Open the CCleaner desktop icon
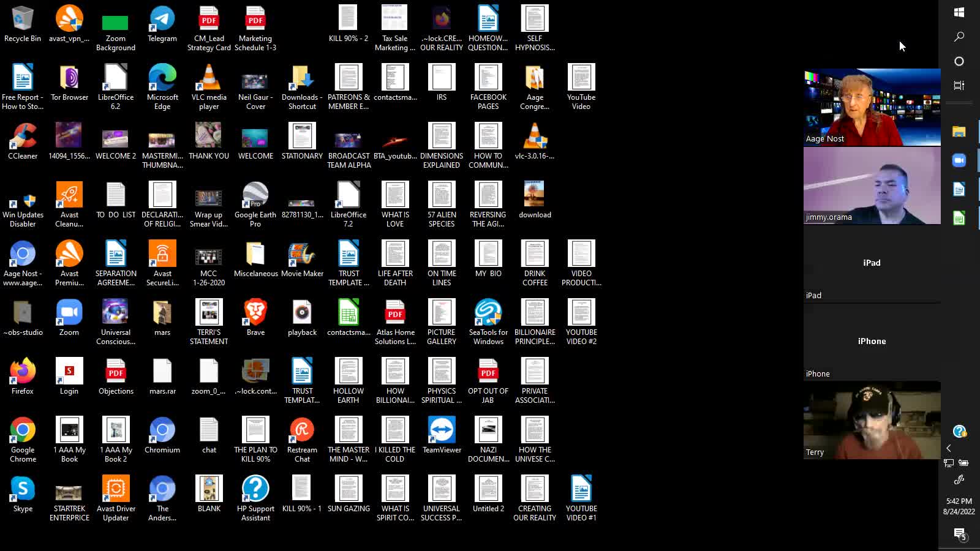 23,142
